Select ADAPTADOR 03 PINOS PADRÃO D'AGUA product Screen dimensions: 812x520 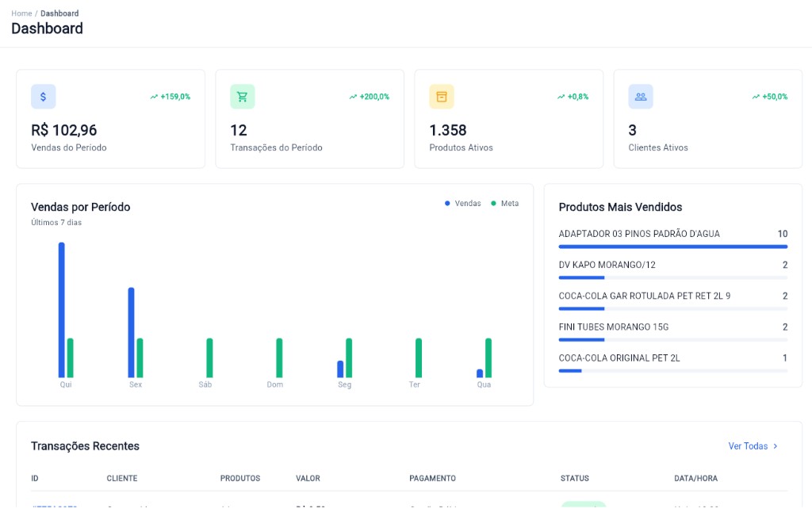[639, 234]
